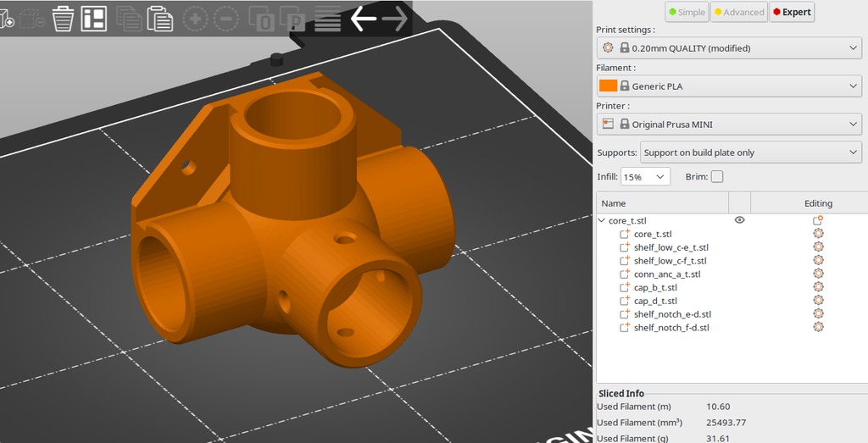Click the editing cog for shelf_low_c-e_t.stl

[x=818, y=246]
